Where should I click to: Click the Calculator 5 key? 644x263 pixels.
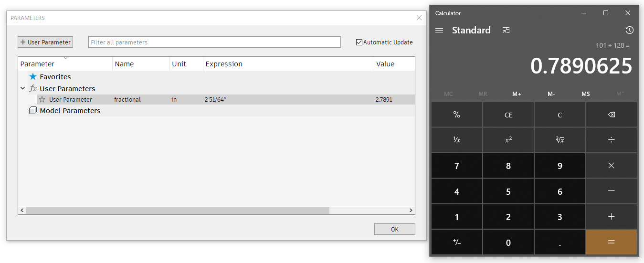click(508, 191)
